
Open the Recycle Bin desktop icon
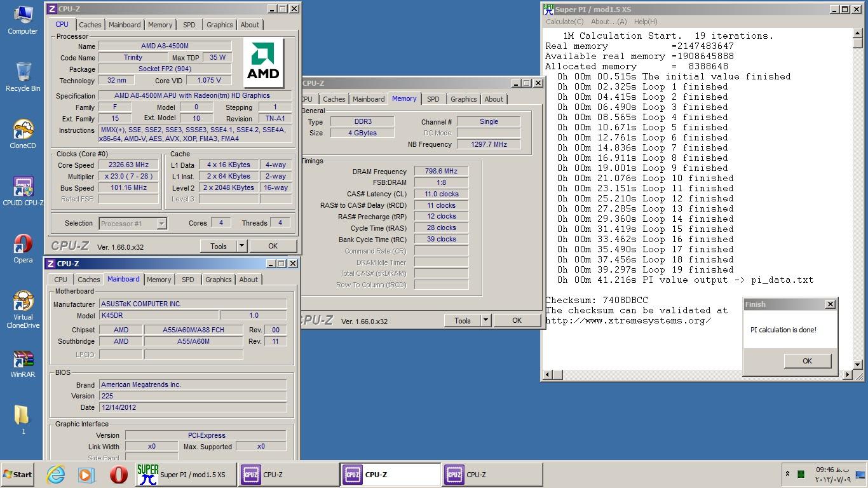coord(23,76)
